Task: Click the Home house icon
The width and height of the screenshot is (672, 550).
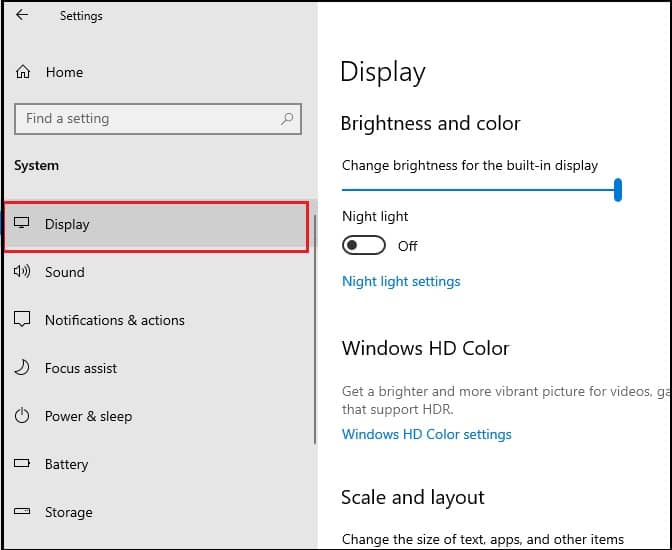Action: pyautogui.click(x=23, y=72)
